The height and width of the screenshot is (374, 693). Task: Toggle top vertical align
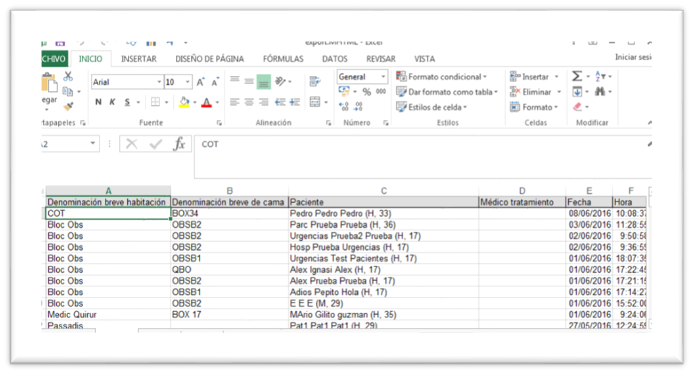click(x=235, y=80)
